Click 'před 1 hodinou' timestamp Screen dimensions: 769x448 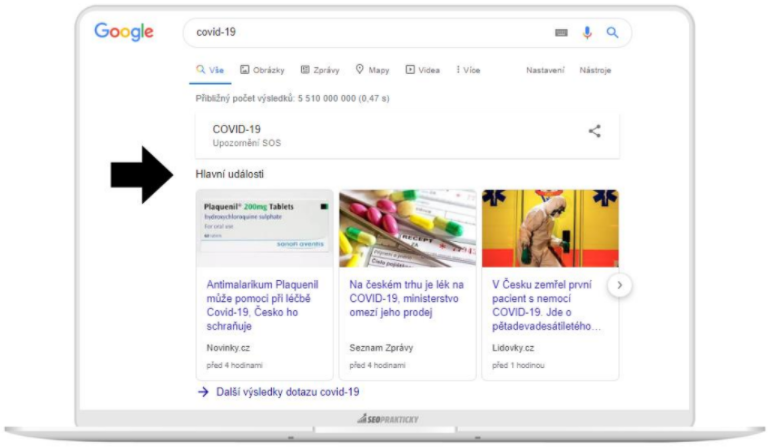[518, 366]
